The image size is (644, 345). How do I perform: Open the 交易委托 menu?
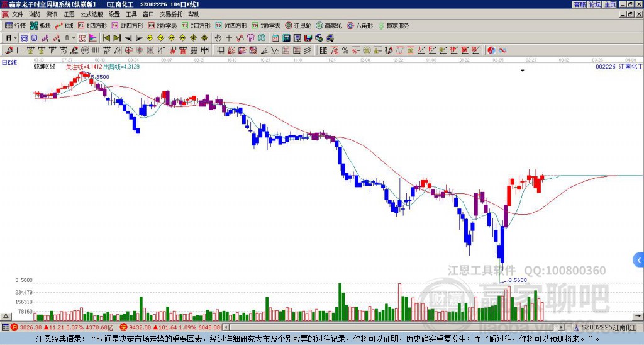(171, 14)
